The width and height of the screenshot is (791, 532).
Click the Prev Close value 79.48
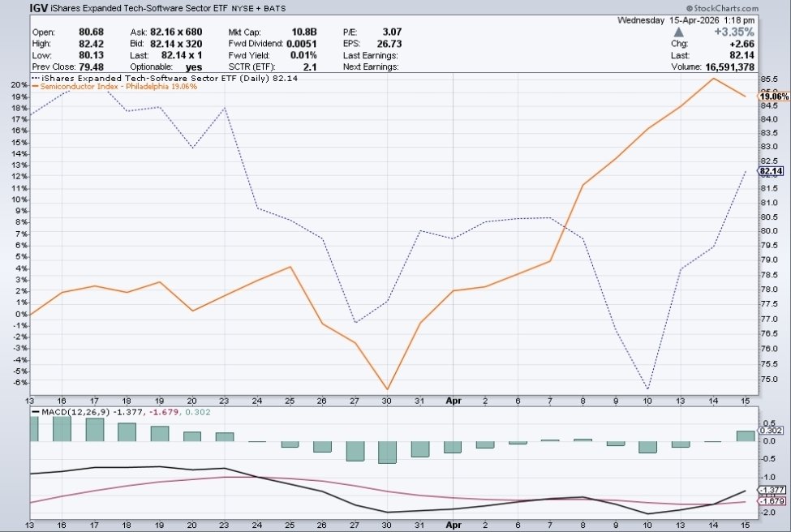pos(91,66)
